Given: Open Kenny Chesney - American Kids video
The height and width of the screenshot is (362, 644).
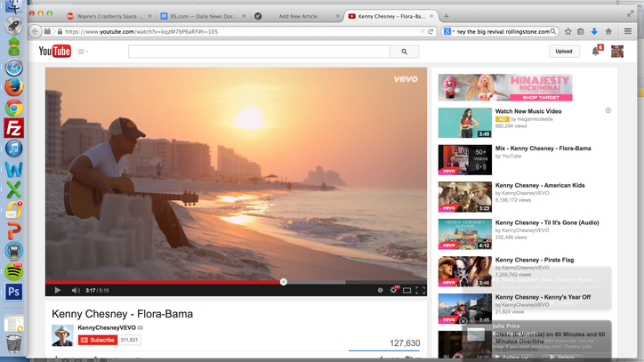Looking at the screenshot, I should 540,185.
